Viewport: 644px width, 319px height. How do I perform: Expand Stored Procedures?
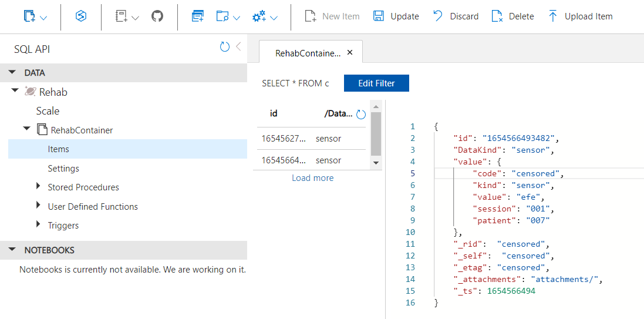[38, 186]
